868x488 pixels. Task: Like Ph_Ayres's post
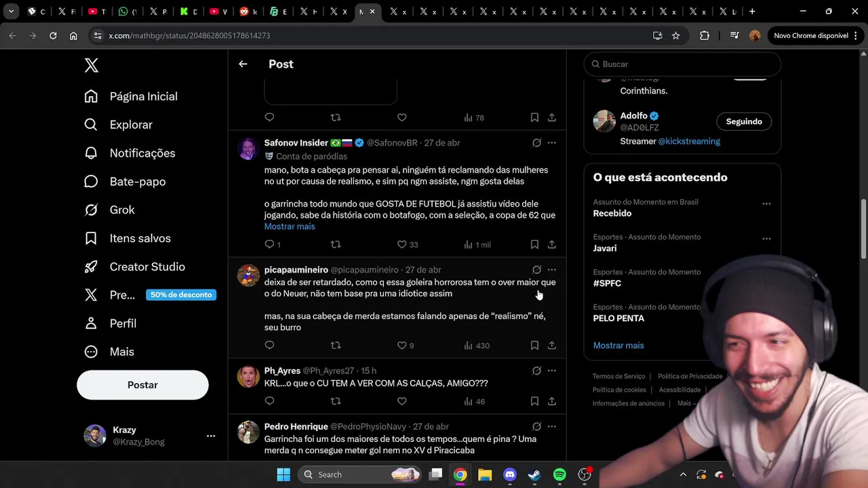point(401,401)
